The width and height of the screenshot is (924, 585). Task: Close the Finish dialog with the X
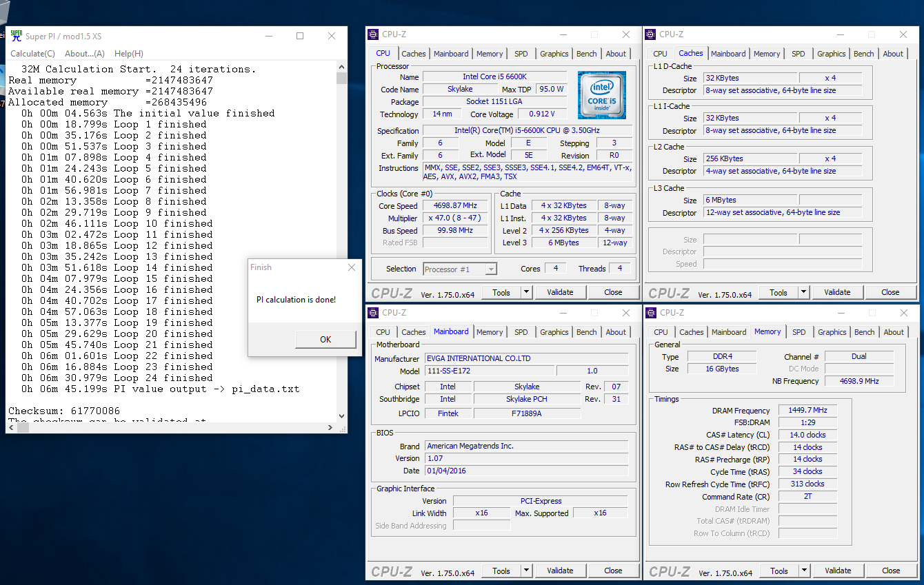[x=352, y=267]
